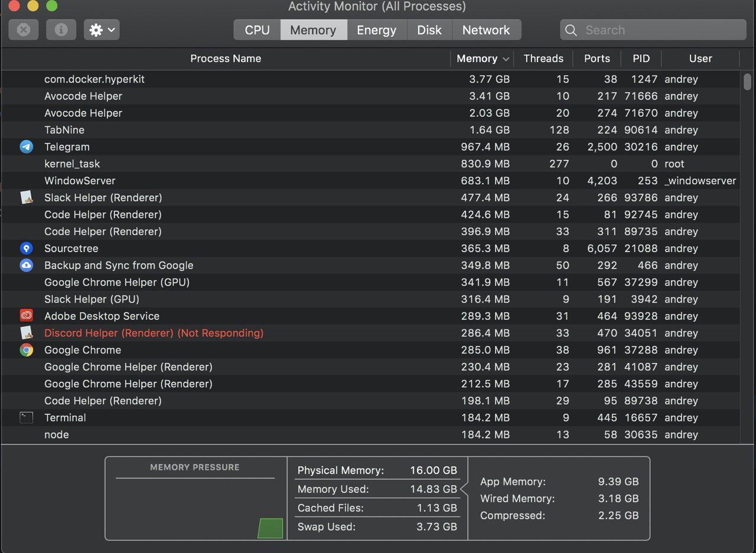Screen dimensions: 756x553
Task: Click the quit process (X) toolbar button
Action: point(24,30)
